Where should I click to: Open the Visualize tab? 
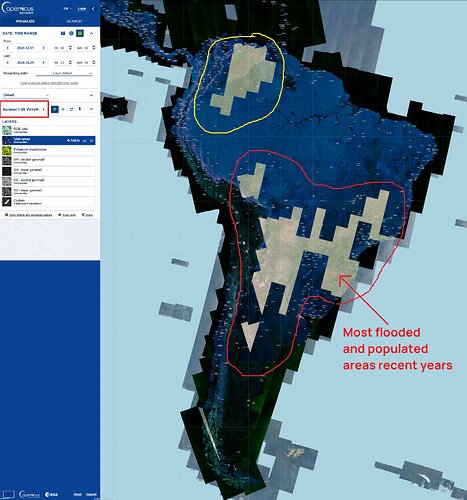(25, 21)
